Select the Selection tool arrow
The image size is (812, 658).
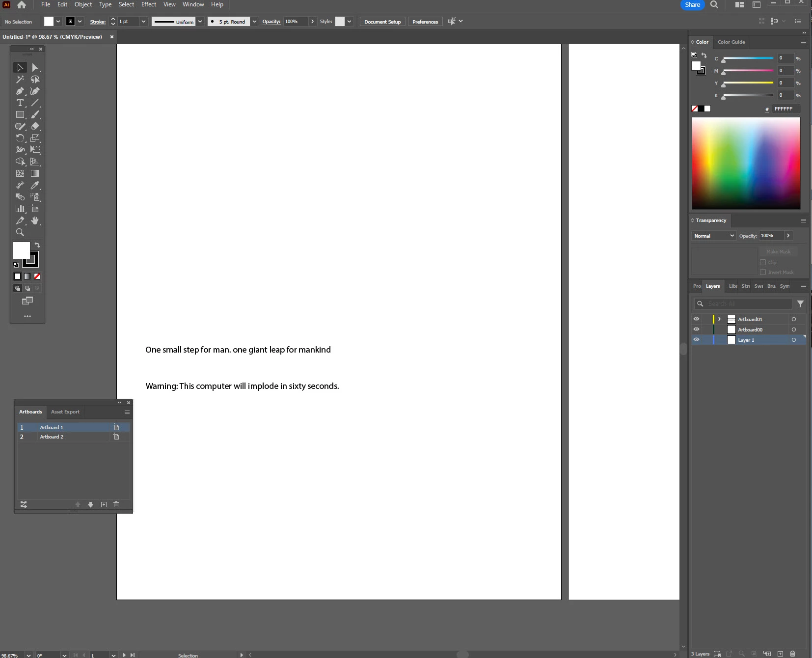(20, 67)
